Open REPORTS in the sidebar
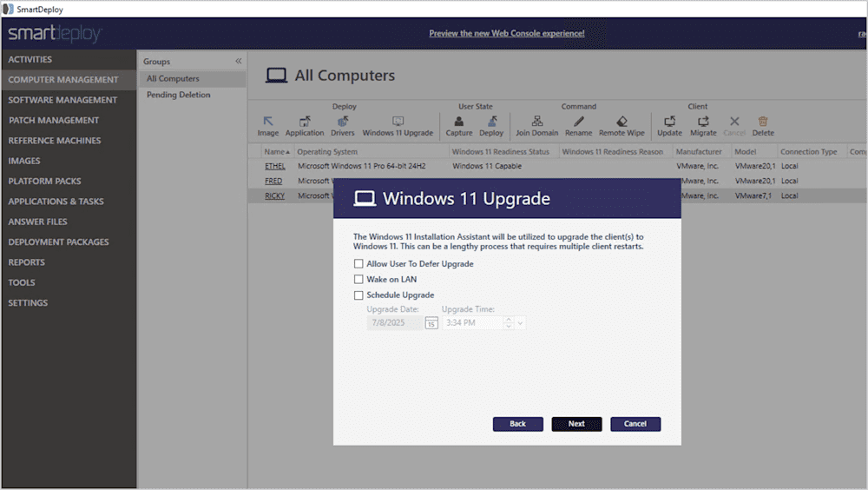 (69, 262)
